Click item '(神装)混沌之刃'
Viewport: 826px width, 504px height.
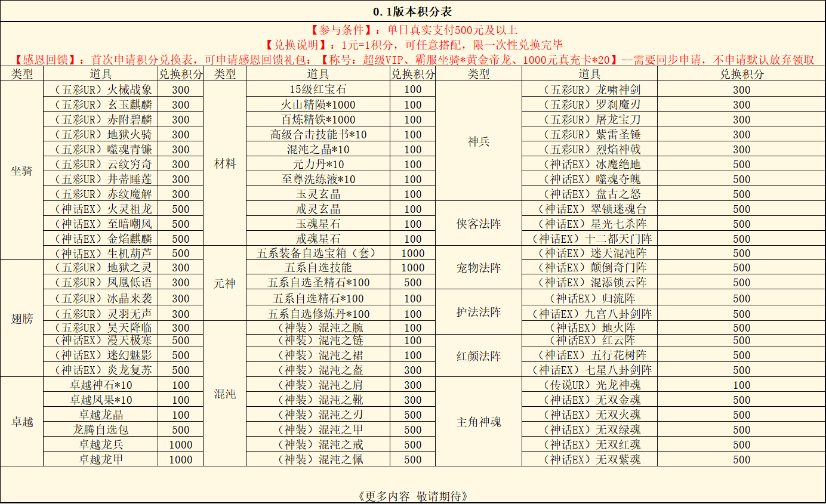click(318, 415)
